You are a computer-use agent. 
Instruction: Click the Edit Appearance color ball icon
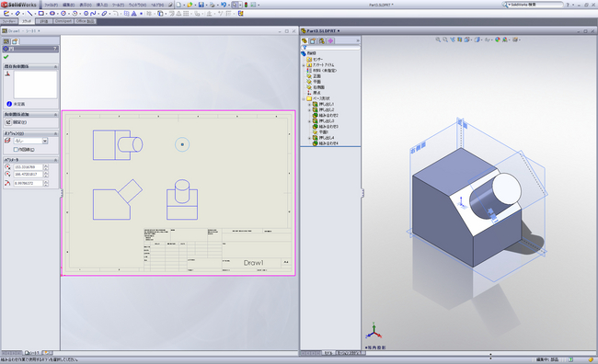498,40
